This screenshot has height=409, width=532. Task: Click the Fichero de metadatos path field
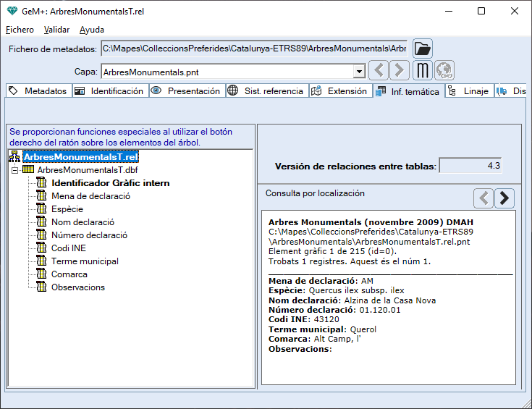click(x=253, y=49)
